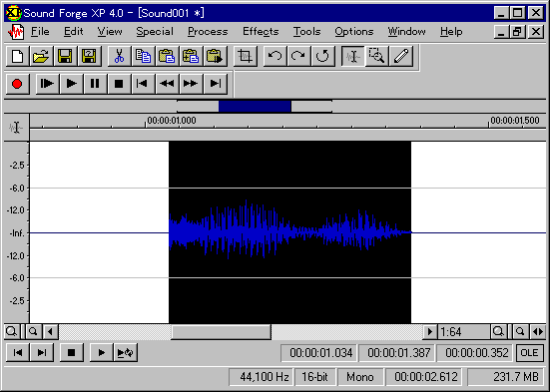Click the scroll right arrow beside 1:64
550x392 pixels.
click(x=429, y=331)
